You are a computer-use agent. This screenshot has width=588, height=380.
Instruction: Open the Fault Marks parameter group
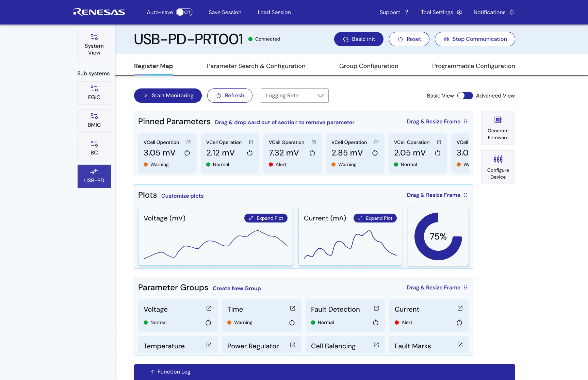(460, 345)
